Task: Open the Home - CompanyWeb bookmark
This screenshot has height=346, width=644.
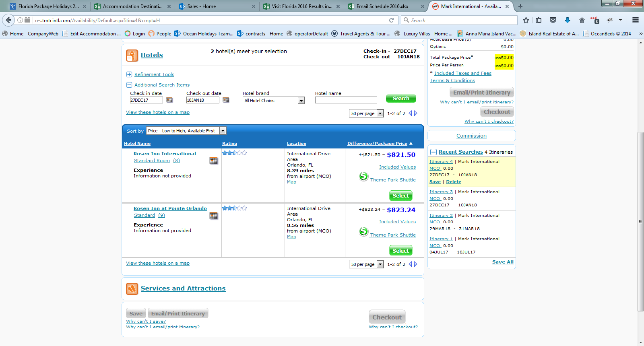Action: pos(30,34)
